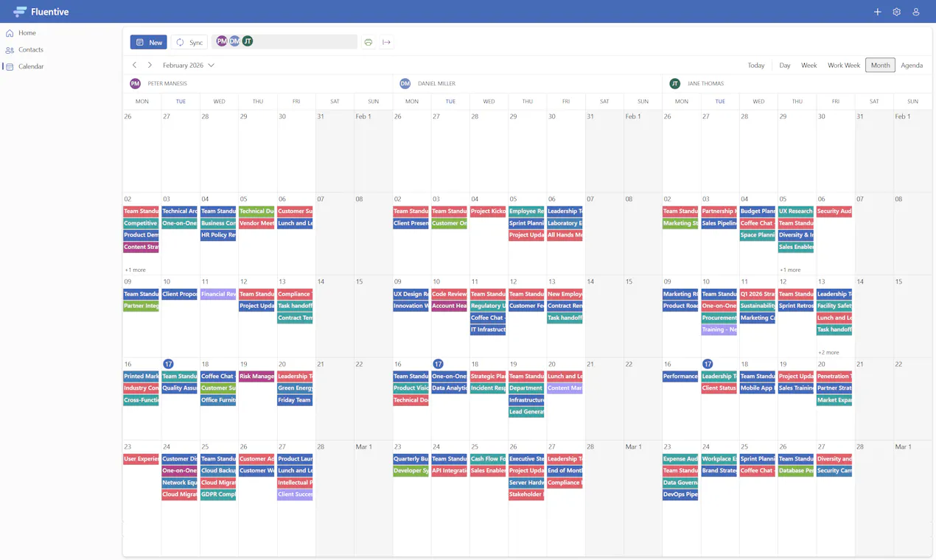Expand '+2 more' on Jane's Feb 13

point(828,352)
